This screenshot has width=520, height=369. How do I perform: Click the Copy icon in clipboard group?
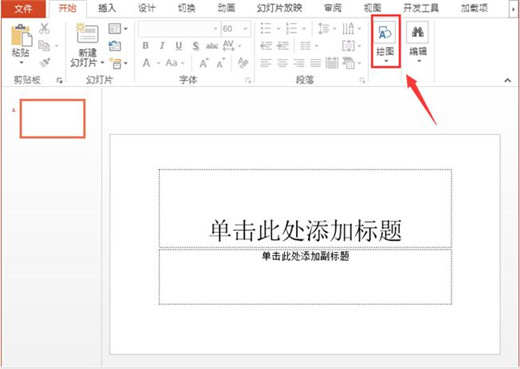tap(44, 45)
